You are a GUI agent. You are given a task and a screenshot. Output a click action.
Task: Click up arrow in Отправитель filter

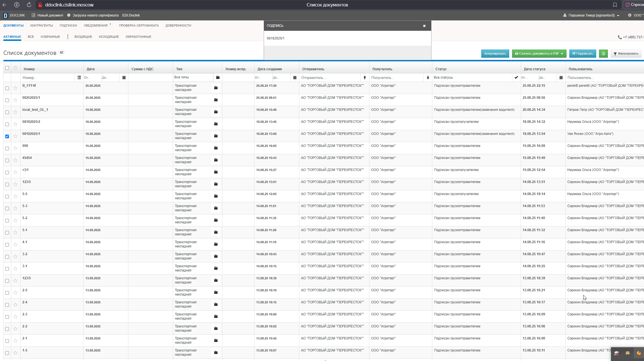click(365, 78)
